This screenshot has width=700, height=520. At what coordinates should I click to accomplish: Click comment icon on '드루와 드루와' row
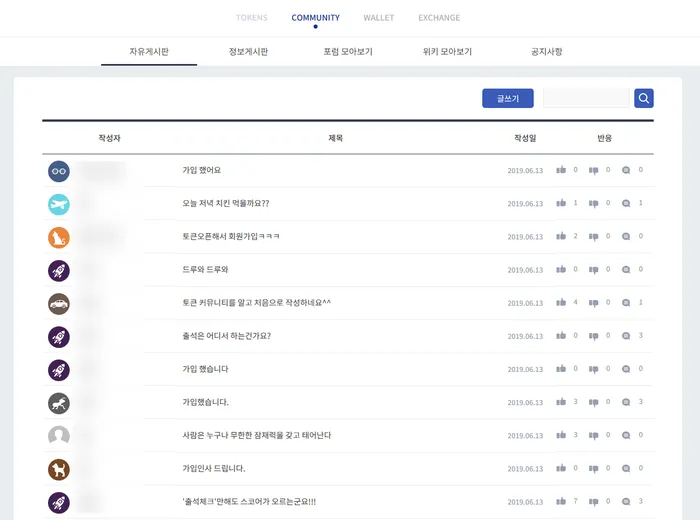626,270
